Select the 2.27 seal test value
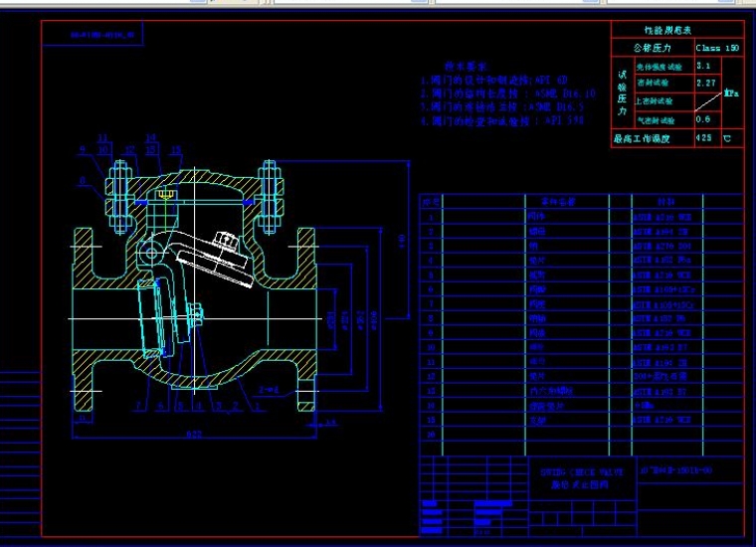The height and width of the screenshot is (547, 756). [705, 83]
